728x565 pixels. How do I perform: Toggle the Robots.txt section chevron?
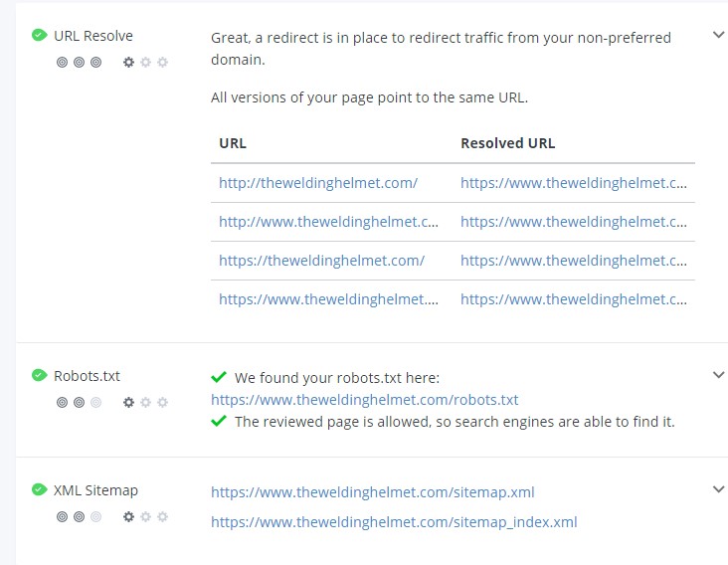click(719, 375)
